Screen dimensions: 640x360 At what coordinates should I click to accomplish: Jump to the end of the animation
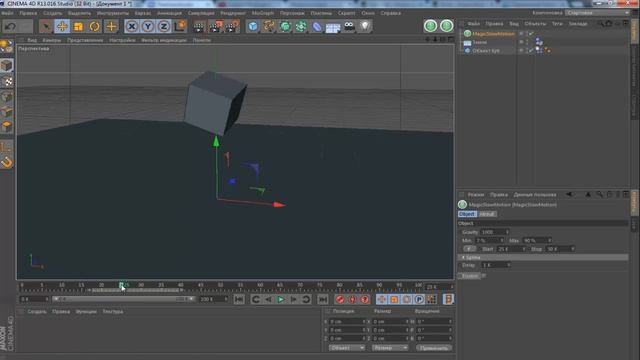(x=322, y=300)
